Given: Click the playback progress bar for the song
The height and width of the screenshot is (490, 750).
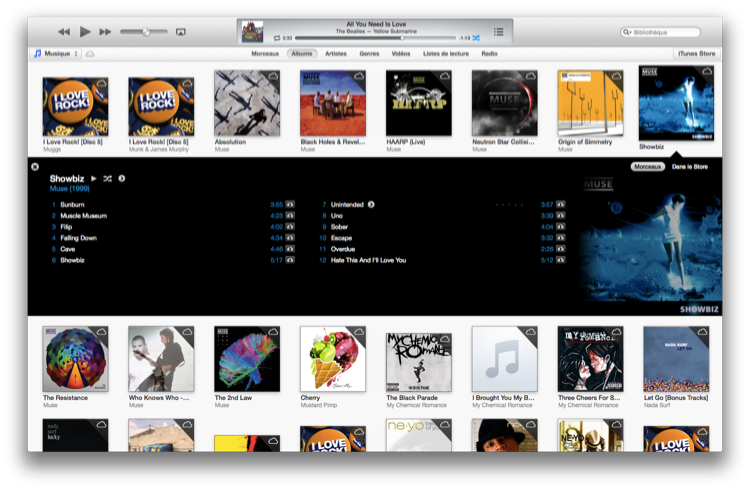Looking at the screenshot, I should point(375,38).
